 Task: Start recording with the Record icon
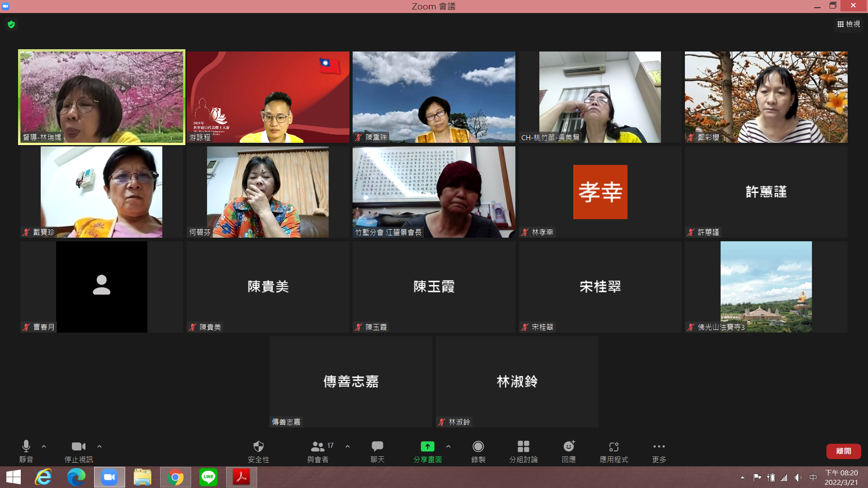478,447
